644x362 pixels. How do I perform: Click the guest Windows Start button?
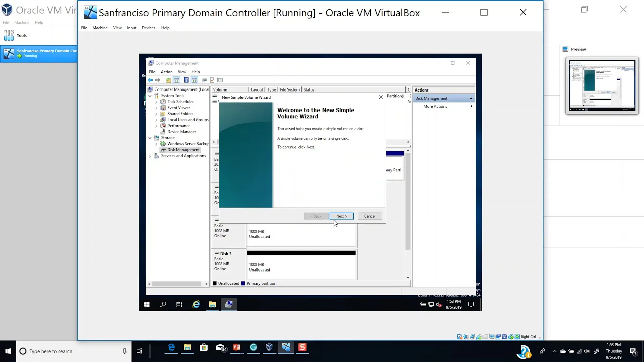coord(147,304)
